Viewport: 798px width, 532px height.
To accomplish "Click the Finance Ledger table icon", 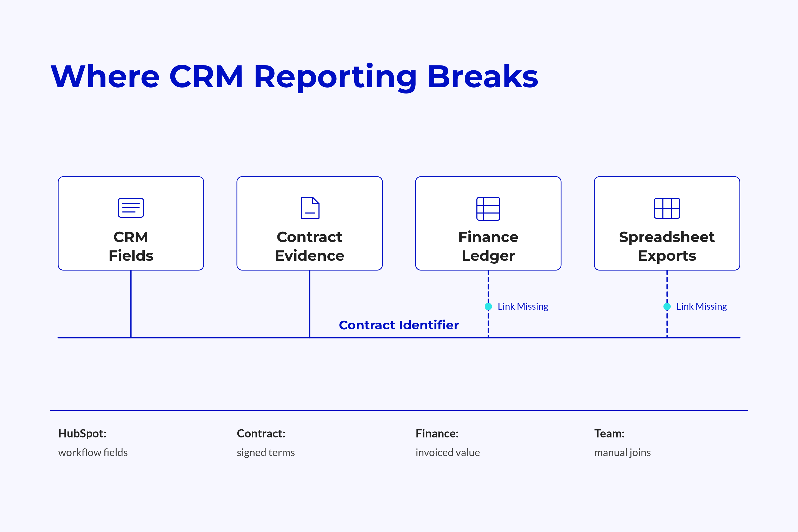I will (x=488, y=209).
